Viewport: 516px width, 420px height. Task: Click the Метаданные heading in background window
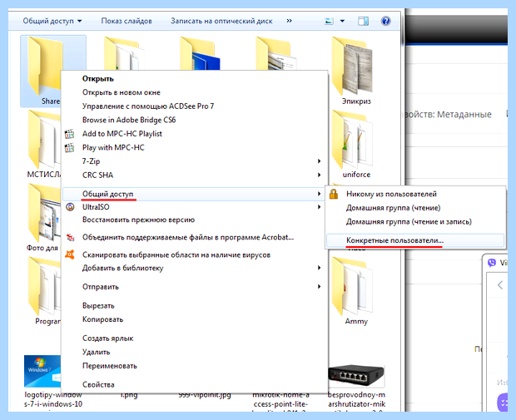[464, 115]
